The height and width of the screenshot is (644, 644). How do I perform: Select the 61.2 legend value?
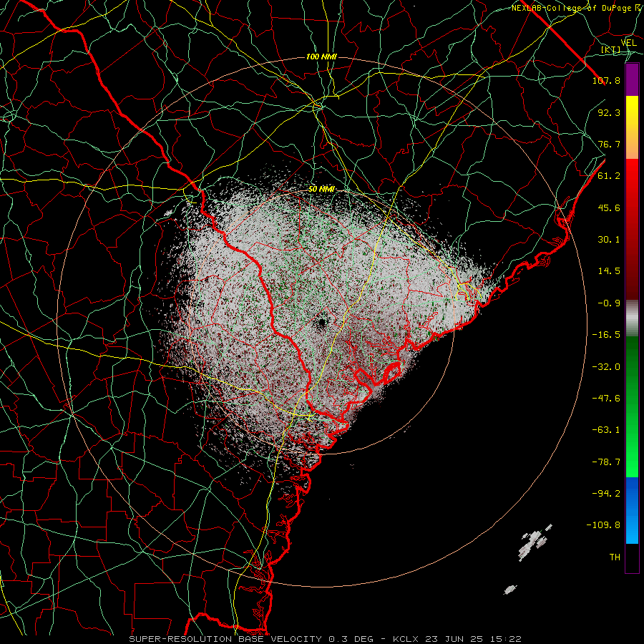point(609,176)
